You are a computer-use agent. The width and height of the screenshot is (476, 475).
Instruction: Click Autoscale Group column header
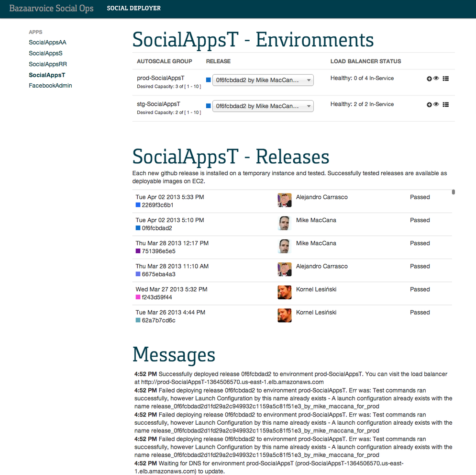coord(165,61)
